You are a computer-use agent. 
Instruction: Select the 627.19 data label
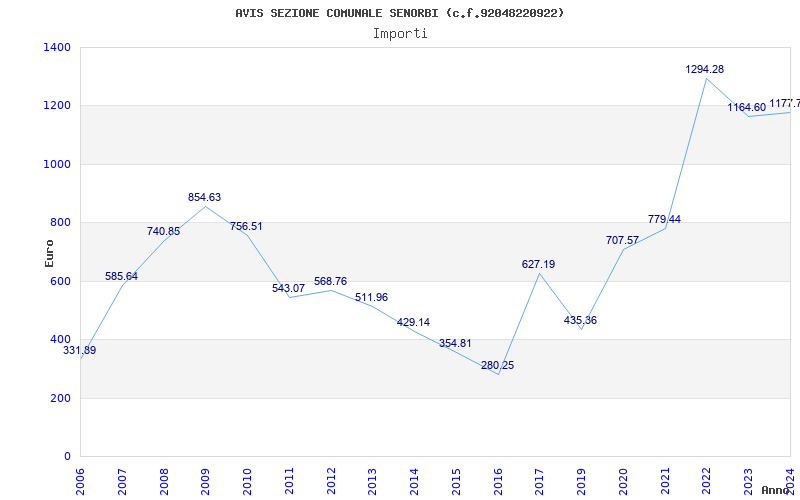(x=538, y=264)
